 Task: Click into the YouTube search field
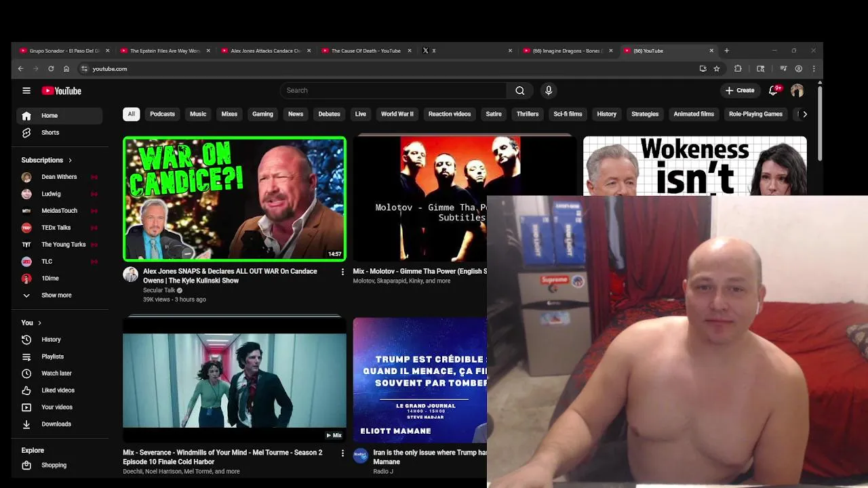click(393, 90)
